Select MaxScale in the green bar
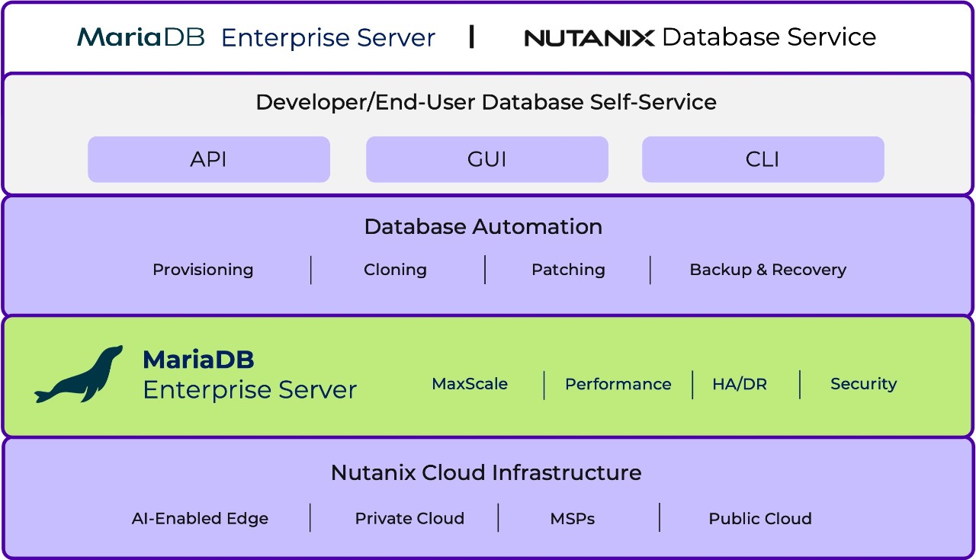 tap(470, 385)
